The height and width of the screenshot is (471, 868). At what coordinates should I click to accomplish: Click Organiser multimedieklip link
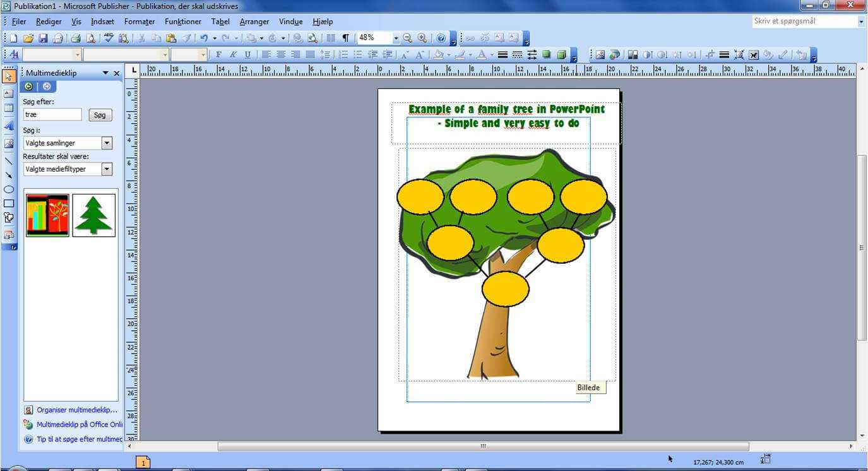click(x=77, y=410)
